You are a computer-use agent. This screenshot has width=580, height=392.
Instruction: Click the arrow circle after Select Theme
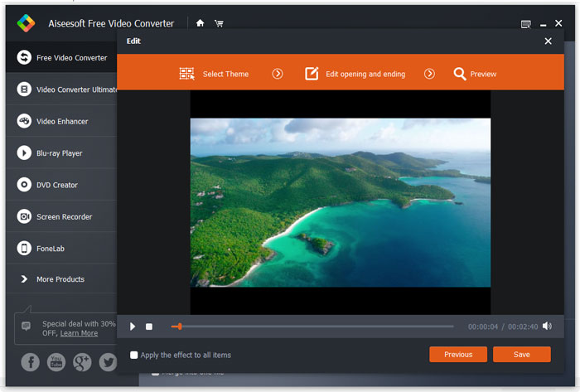tap(278, 74)
